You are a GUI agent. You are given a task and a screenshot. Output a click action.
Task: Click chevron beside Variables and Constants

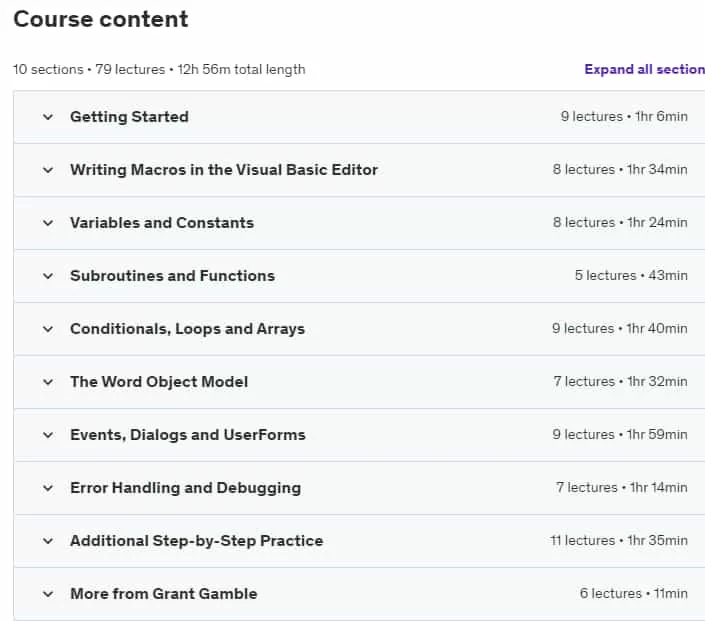(x=48, y=223)
